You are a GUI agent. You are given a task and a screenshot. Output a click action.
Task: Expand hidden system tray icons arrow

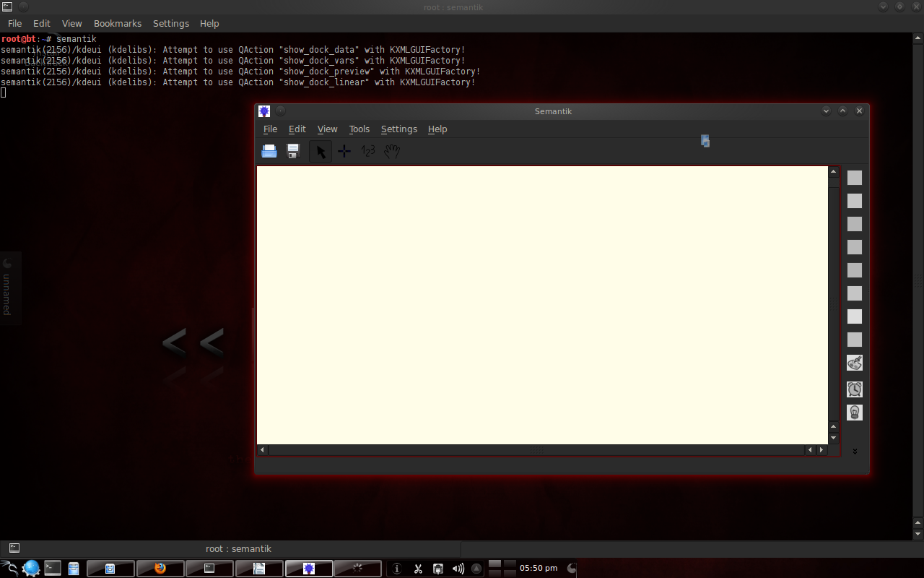(x=476, y=569)
